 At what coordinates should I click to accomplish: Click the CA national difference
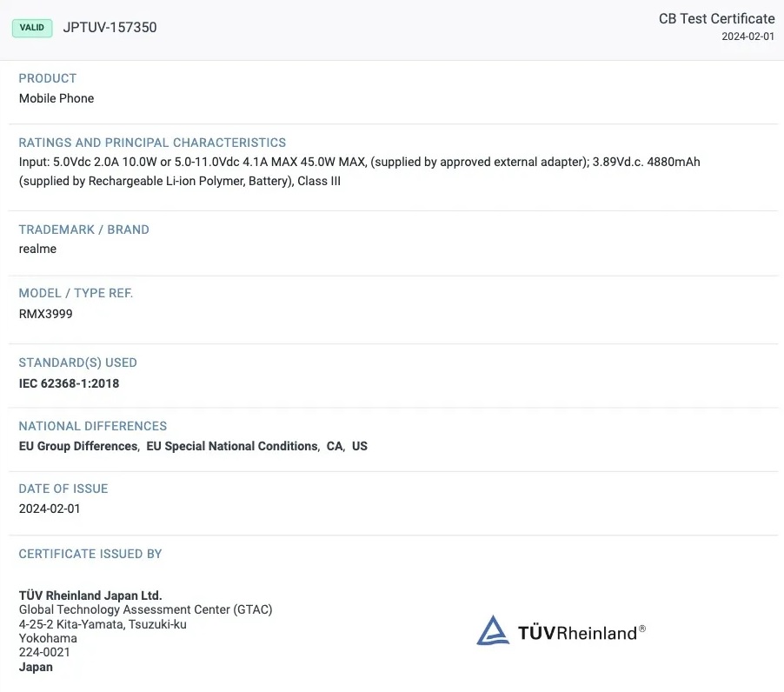pos(335,446)
